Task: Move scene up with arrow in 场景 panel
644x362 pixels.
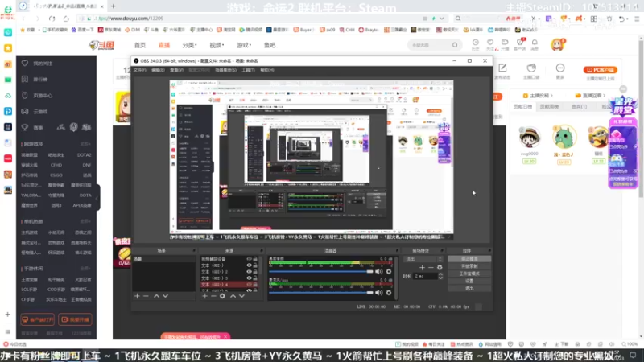Action: click(x=156, y=296)
